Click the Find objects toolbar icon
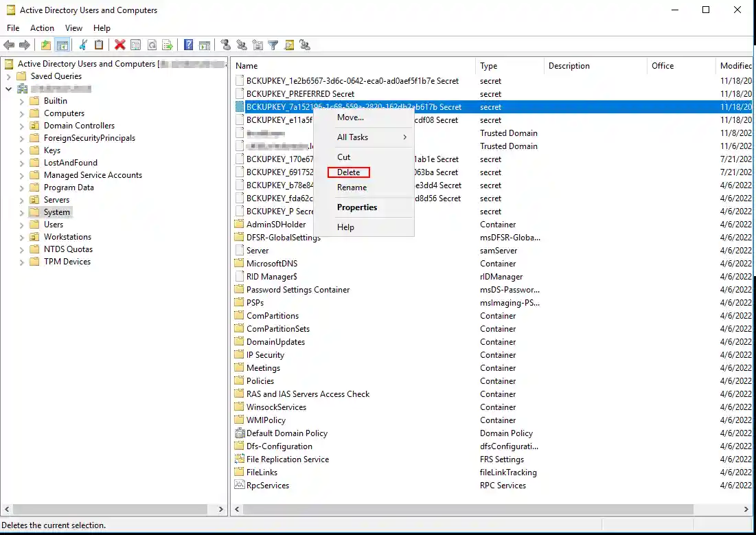Image resolution: width=756 pixels, height=535 pixels. coord(289,45)
